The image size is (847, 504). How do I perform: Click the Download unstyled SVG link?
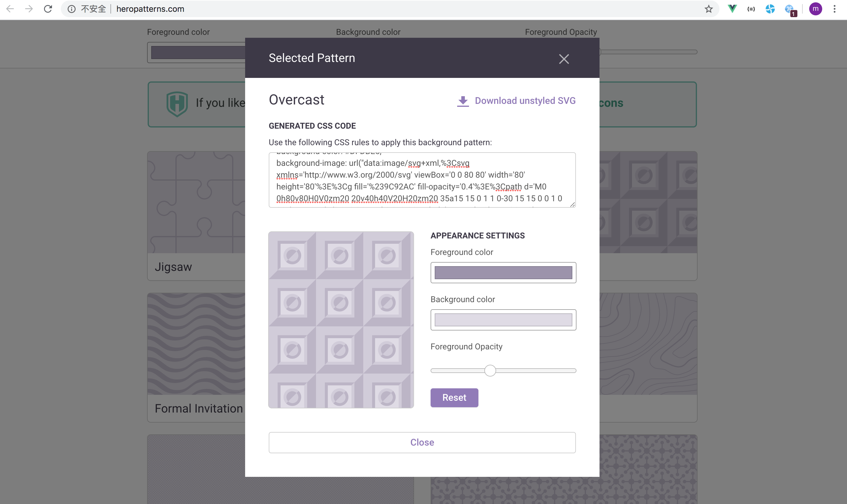pyautogui.click(x=525, y=101)
